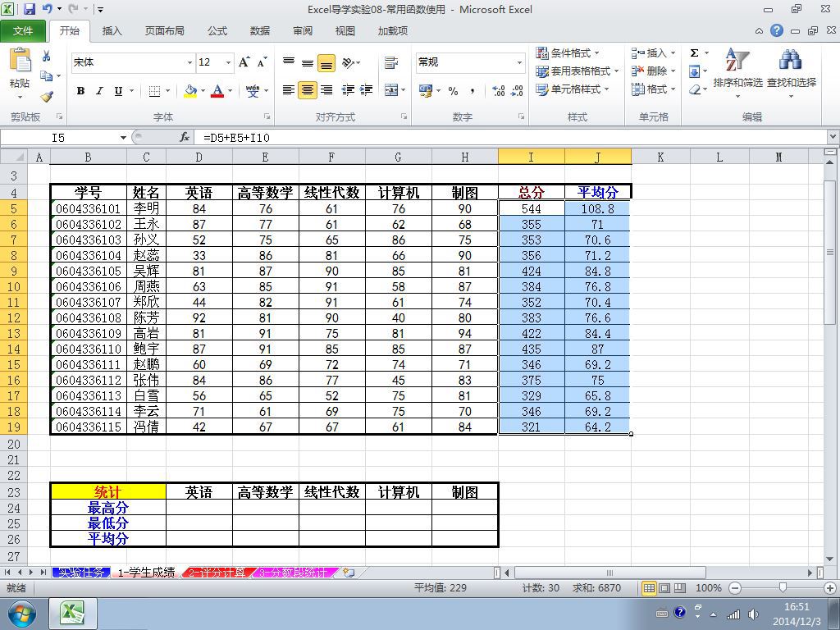Image resolution: width=840 pixels, height=630 pixels.
Task: Click the cell borders icon
Action: [x=154, y=91]
